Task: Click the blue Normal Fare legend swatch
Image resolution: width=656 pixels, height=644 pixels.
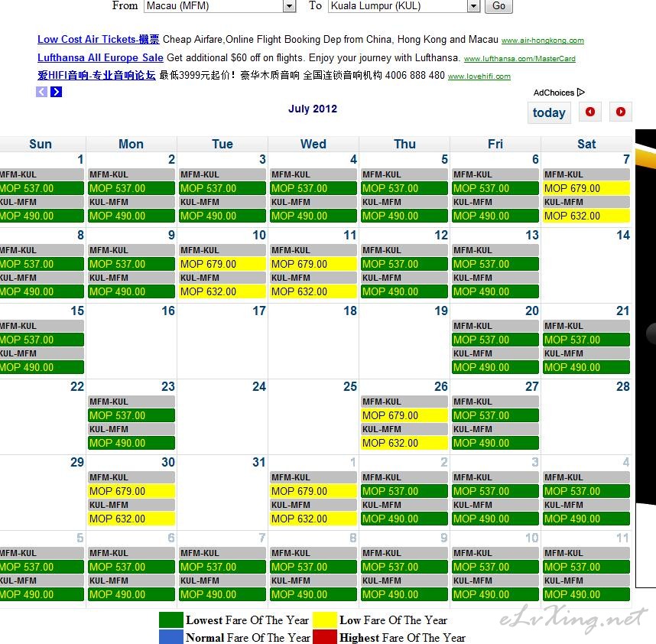Action: 171,637
